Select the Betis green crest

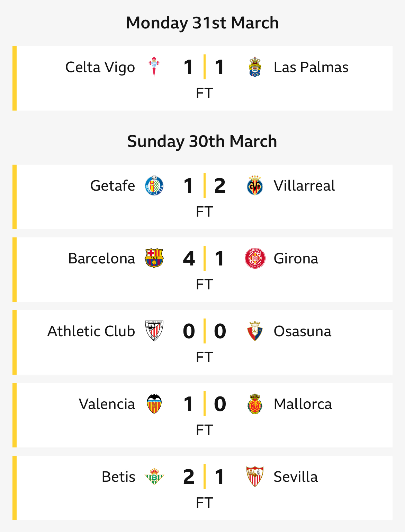click(x=154, y=477)
